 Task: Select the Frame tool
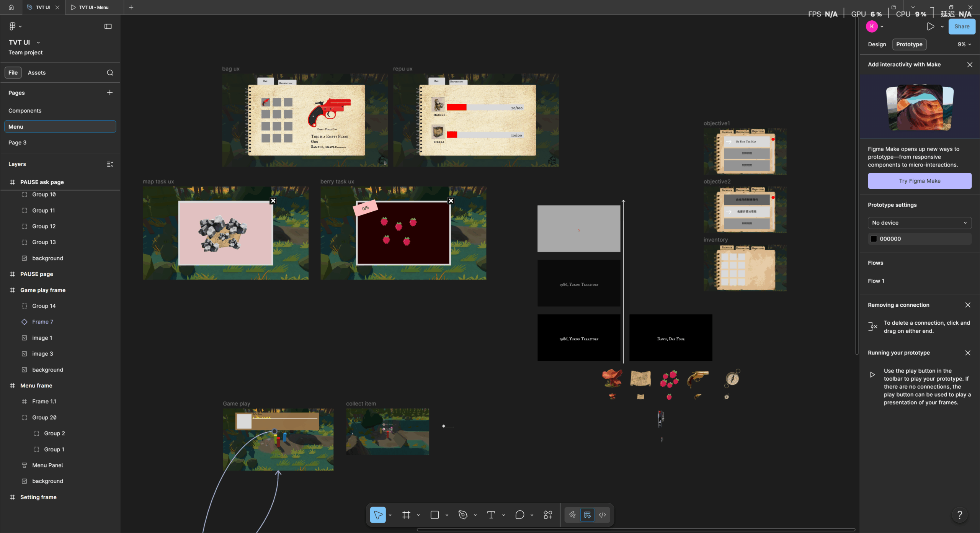406,515
